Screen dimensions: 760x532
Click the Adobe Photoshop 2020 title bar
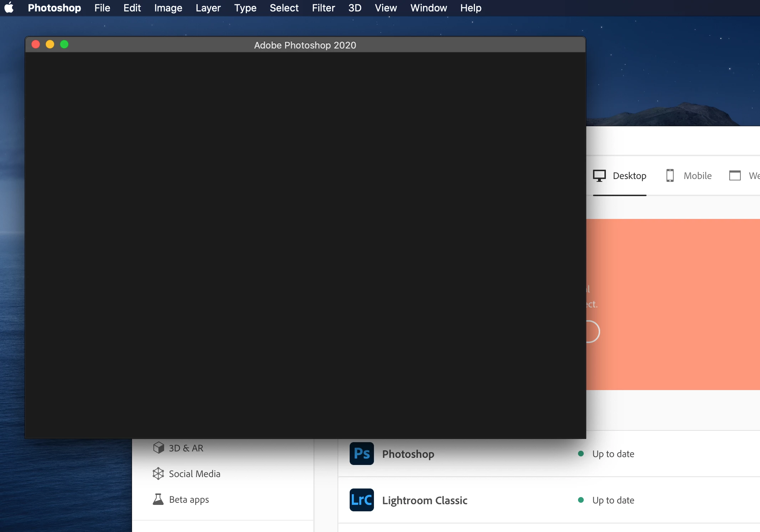[305, 45]
